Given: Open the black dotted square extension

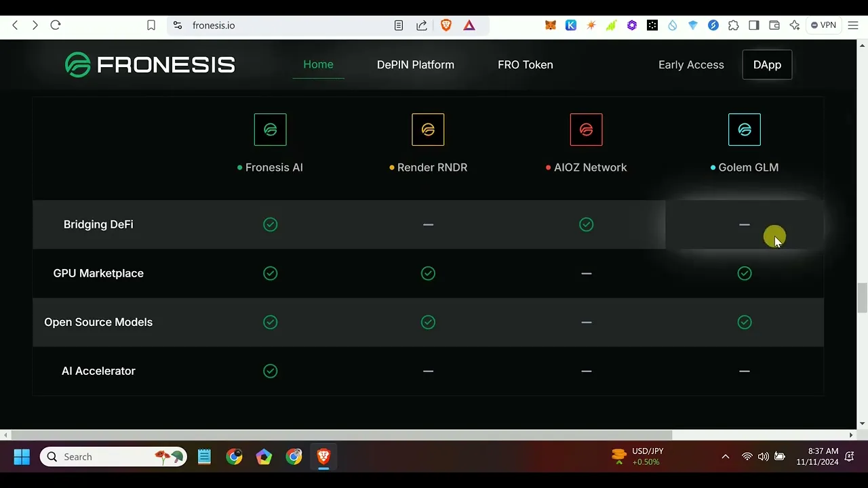Looking at the screenshot, I should coord(652,25).
